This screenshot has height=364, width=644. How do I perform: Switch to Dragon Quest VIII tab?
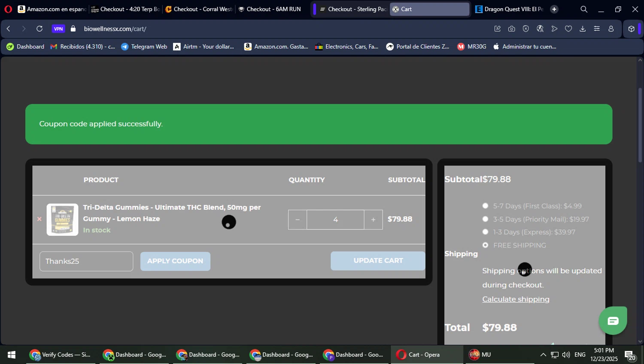pos(510,9)
